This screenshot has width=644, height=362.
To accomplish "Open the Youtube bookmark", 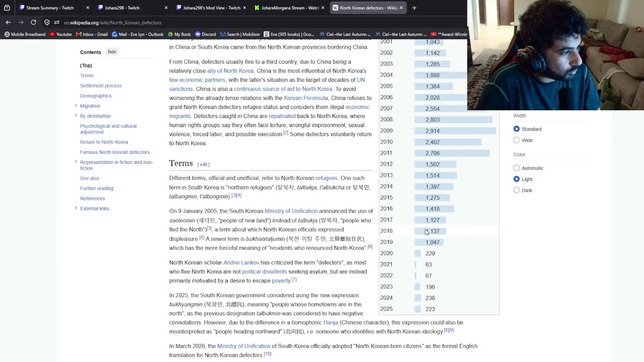I will [61, 34].
